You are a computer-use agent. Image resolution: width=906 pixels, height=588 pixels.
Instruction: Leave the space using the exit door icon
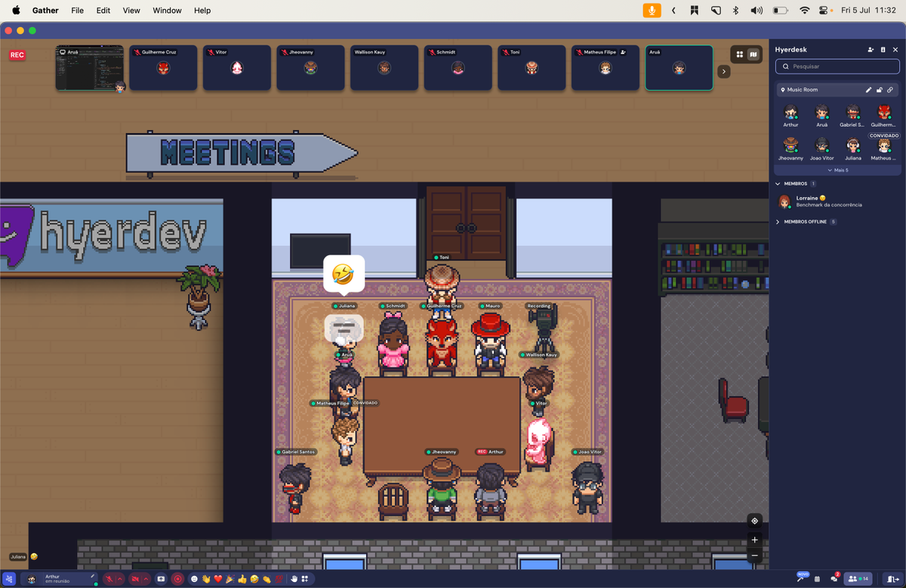click(892, 579)
